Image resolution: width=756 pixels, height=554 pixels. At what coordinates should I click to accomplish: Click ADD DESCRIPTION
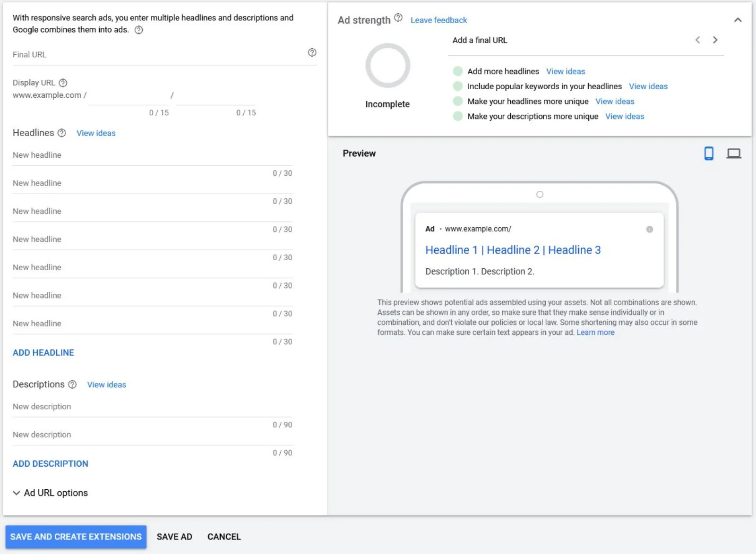[51, 464]
